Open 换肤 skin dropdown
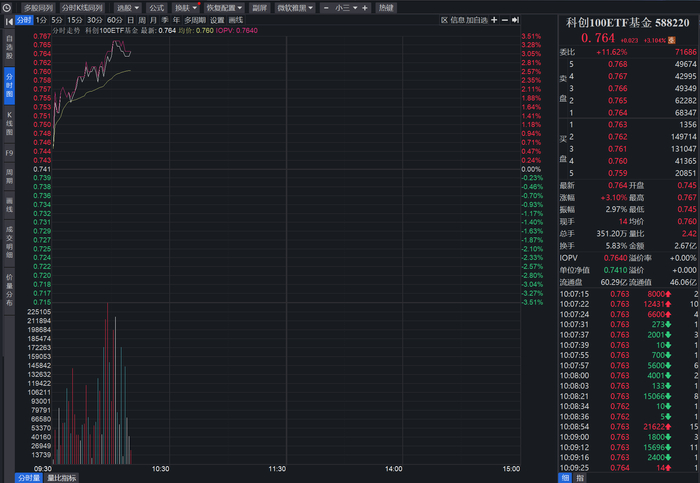This screenshot has height=483, width=700. [x=185, y=8]
